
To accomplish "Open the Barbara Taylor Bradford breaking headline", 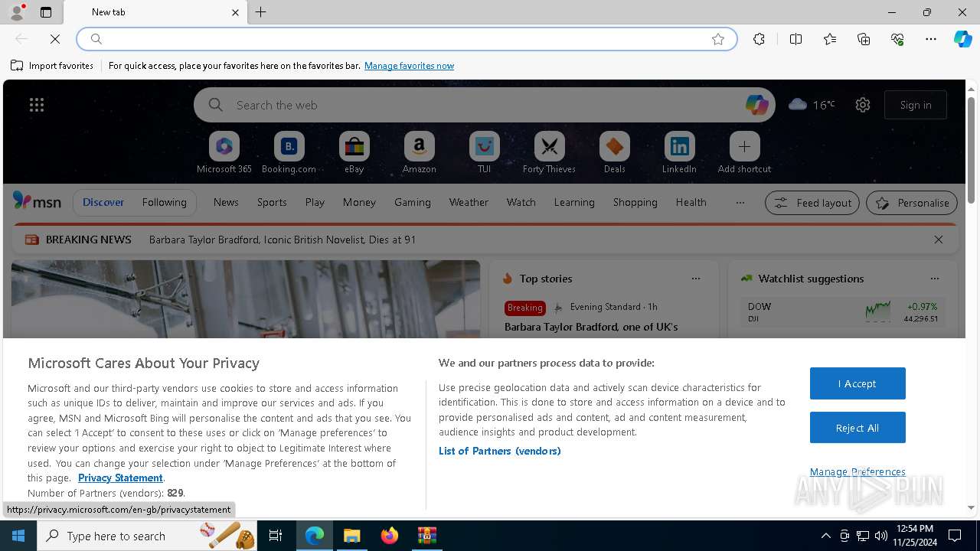I will (x=283, y=240).
